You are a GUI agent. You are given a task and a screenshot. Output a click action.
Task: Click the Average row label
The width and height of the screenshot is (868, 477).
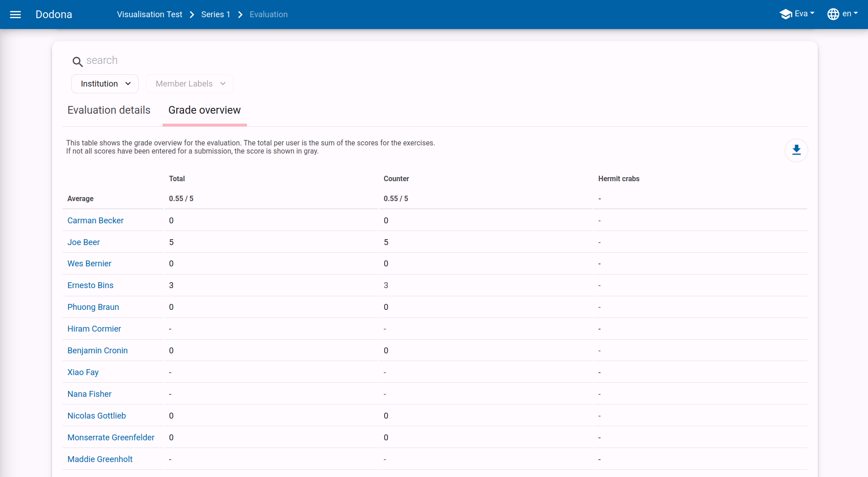point(80,199)
